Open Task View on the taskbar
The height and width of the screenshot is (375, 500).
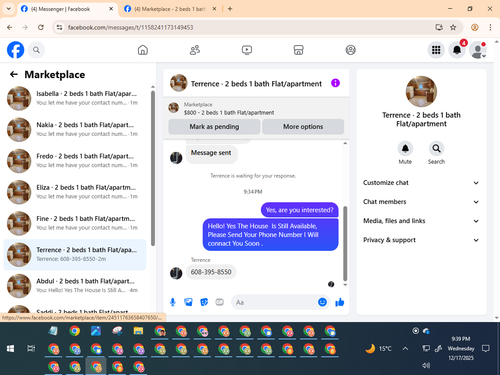[31, 349]
